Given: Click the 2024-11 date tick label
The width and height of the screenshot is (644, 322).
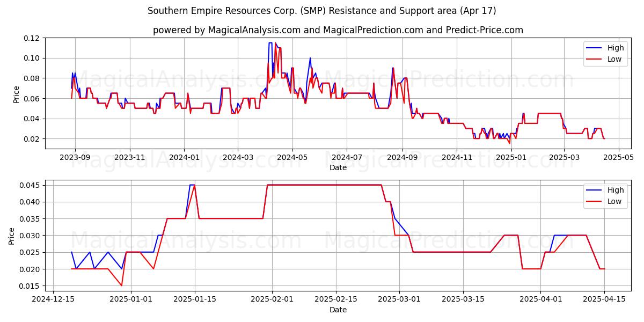Looking at the screenshot, I should click(456, 157).
